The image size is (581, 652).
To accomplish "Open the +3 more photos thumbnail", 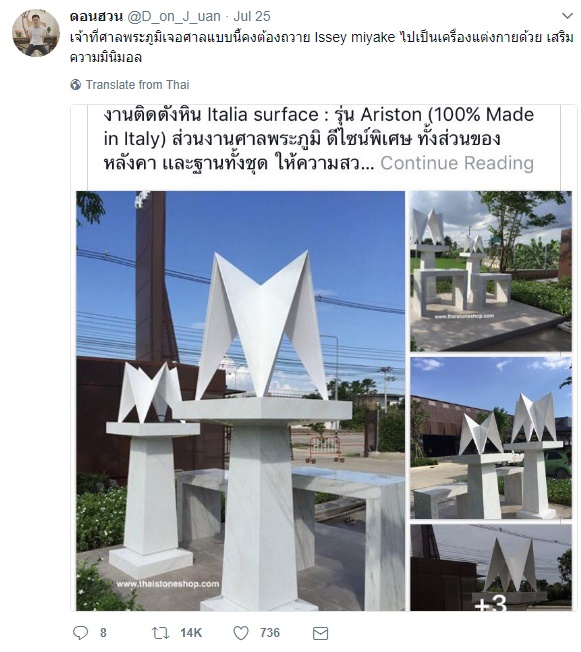I will click(491, 567).
